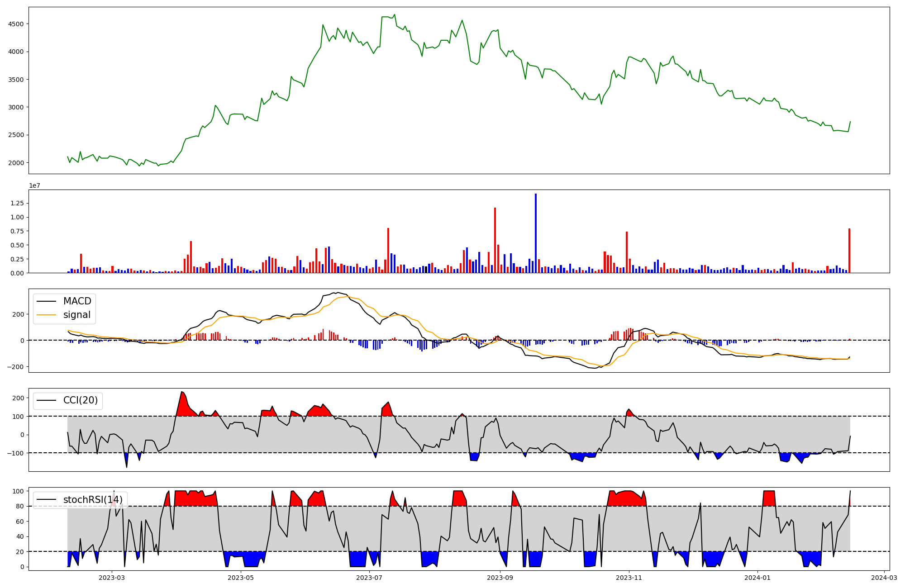Click the signal legend label
This screenshot has width=905, height=588.
coord(76,315)
